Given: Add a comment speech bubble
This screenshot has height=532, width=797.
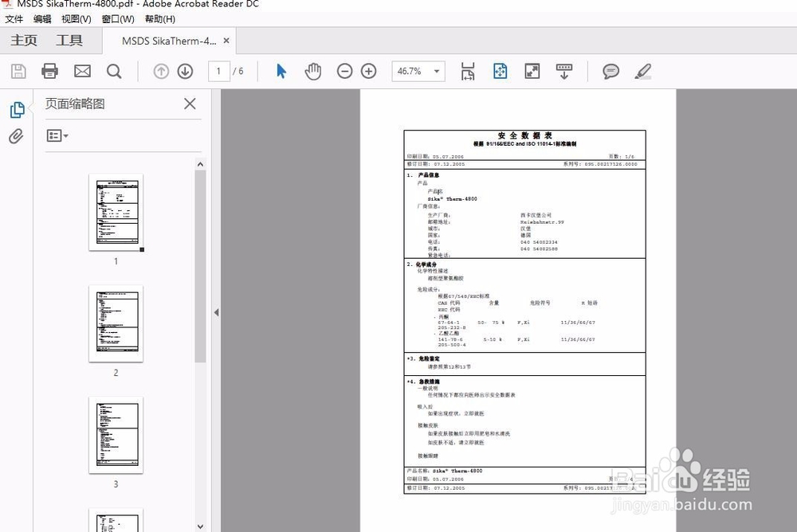Looking at the screenshot, I should [611, 71].
